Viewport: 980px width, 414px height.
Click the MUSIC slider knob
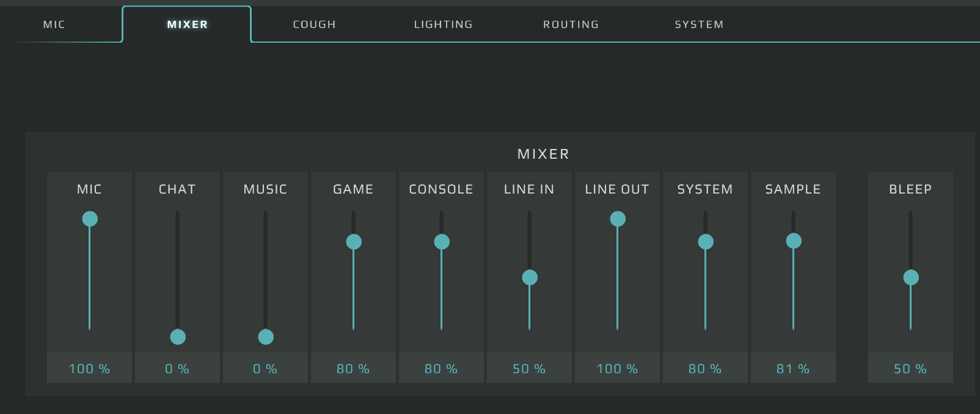[266, 336]
